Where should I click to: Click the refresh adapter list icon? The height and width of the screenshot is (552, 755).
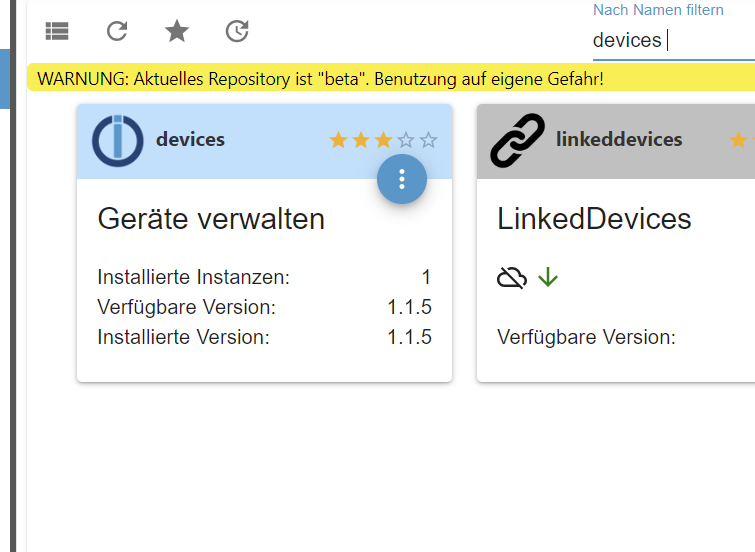point(117,32)
